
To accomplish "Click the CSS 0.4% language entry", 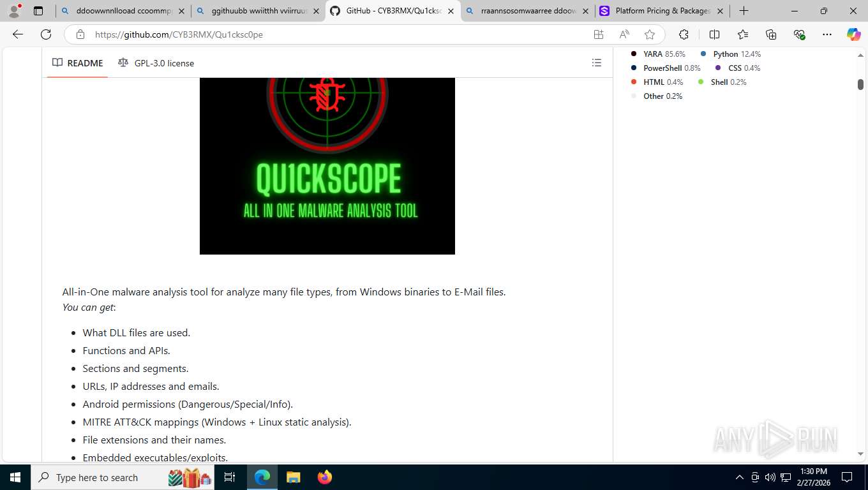I will point(738,68).
